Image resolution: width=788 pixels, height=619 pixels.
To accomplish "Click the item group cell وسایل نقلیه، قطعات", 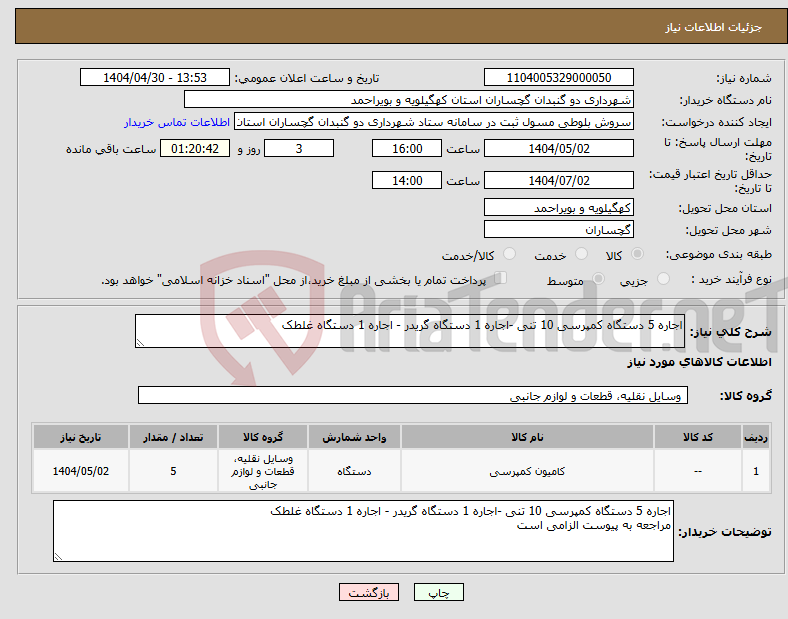I will click(263, 471).
